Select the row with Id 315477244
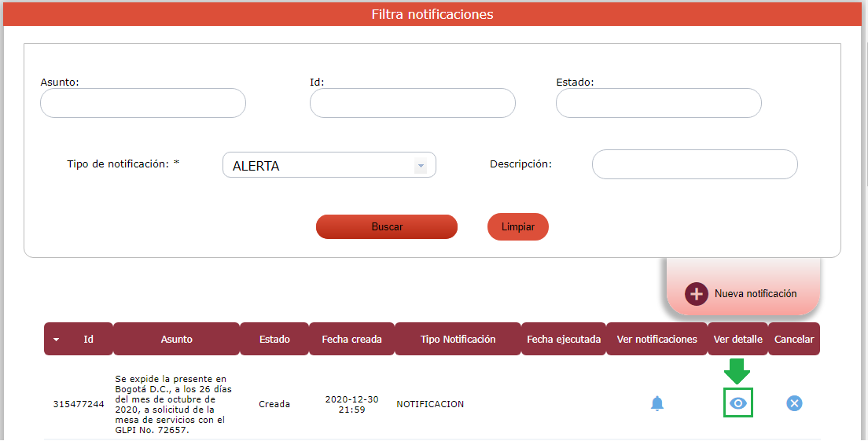Viewport: 868px width, 441px height. pyautogui.click(x=79, y=404)
